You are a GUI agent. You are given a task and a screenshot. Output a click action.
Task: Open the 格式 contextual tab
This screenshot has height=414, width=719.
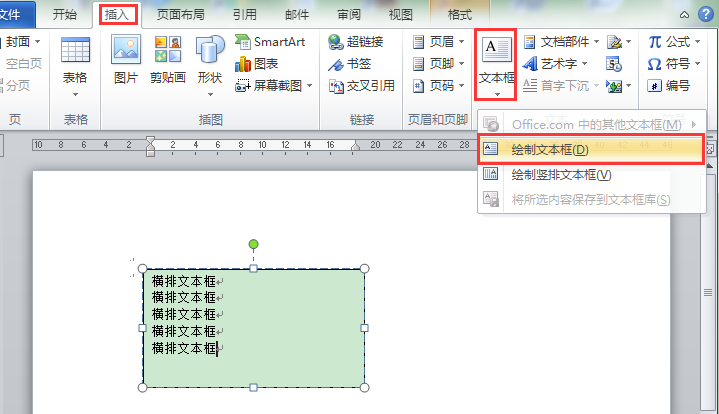[x=459, y=15]
